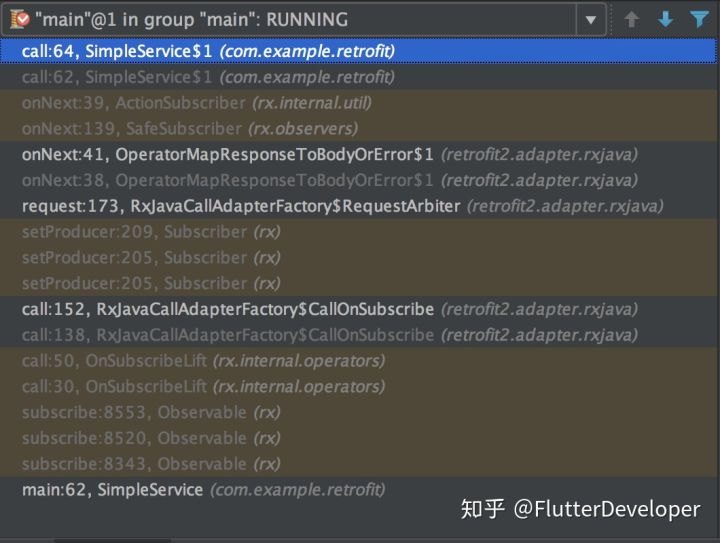
Task: Click the next frame down arrow
Action: (x=665, y=19)
